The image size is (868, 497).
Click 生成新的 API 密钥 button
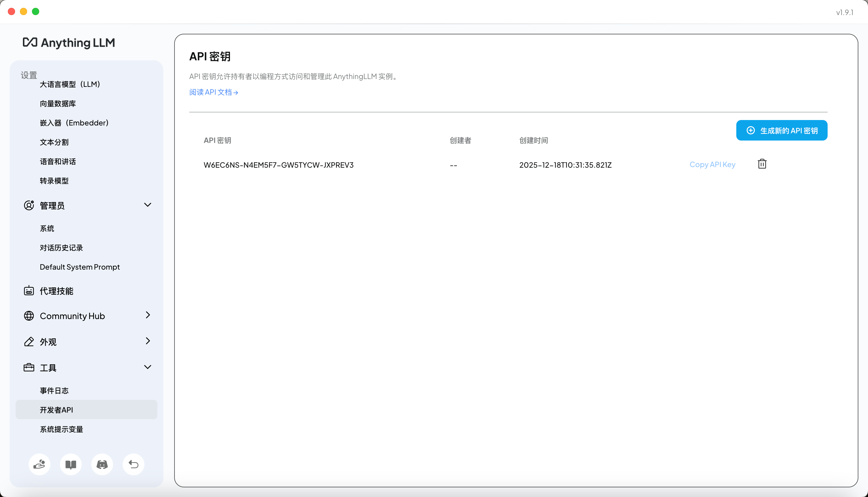click(782, 130)
